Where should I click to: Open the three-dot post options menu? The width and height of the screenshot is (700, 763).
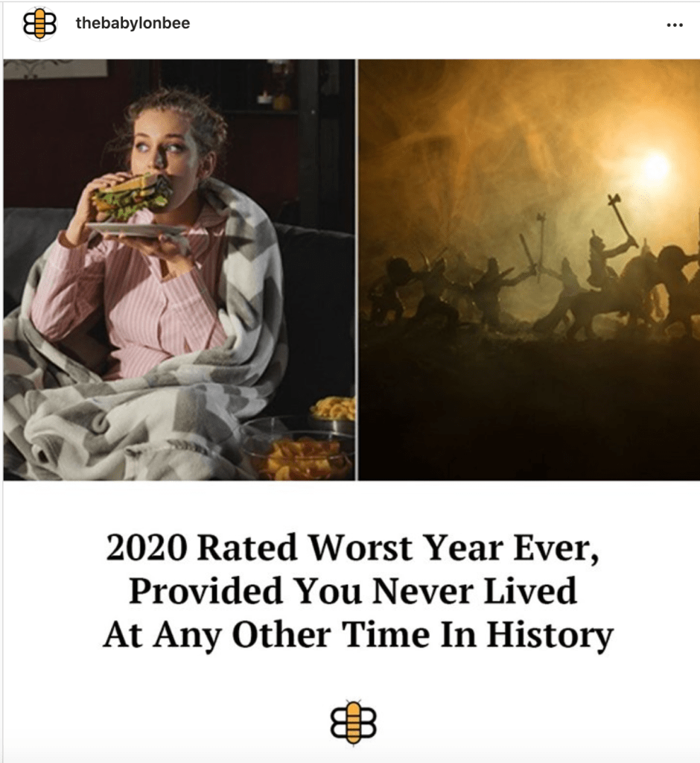point(675,25)
